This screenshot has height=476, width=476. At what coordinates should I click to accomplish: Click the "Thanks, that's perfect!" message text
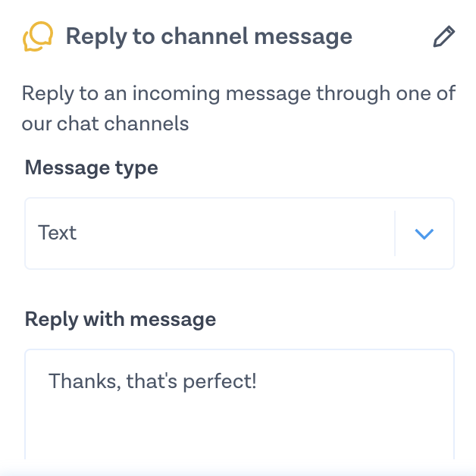click(x=153, y=380)
